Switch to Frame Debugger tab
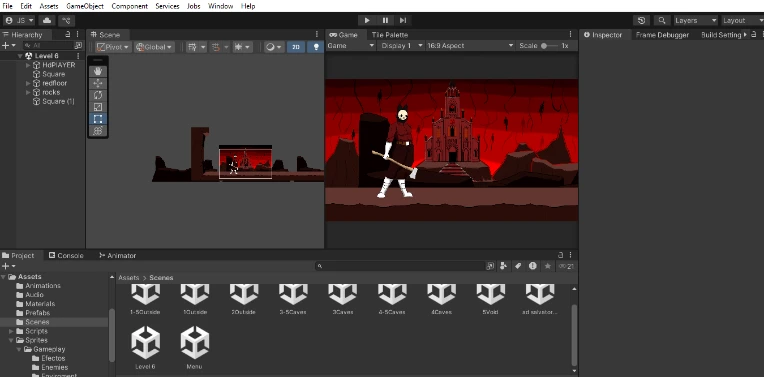This screenshot has height=377, width=764. [x=662, y=35]
